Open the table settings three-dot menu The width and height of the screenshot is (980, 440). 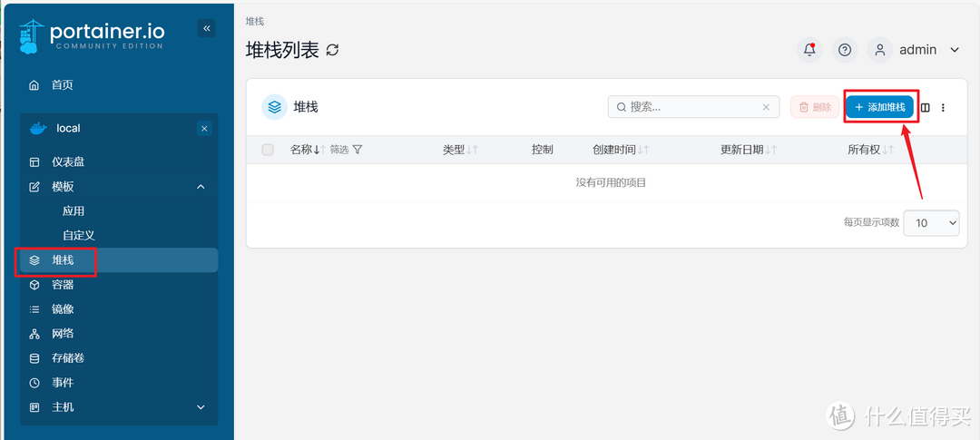(x=943, y=107)
